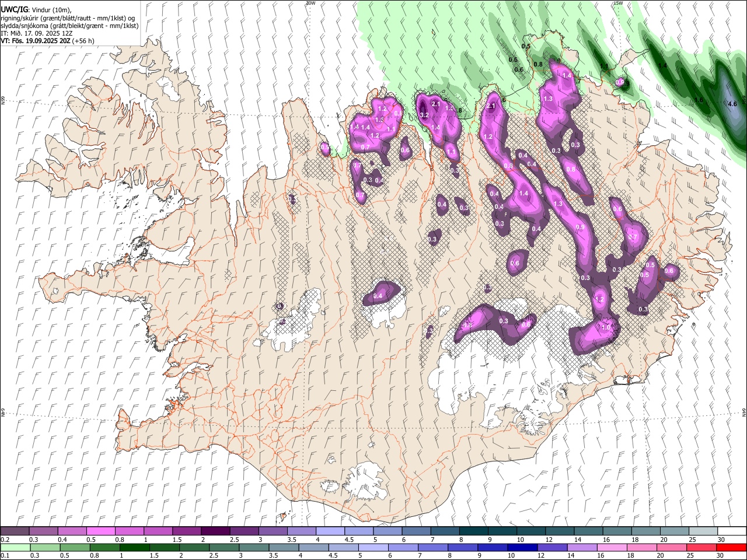Select the bright red rain swatch labeled 30
This screenshot has height=560, width=747.
click(x=731, y=547)
